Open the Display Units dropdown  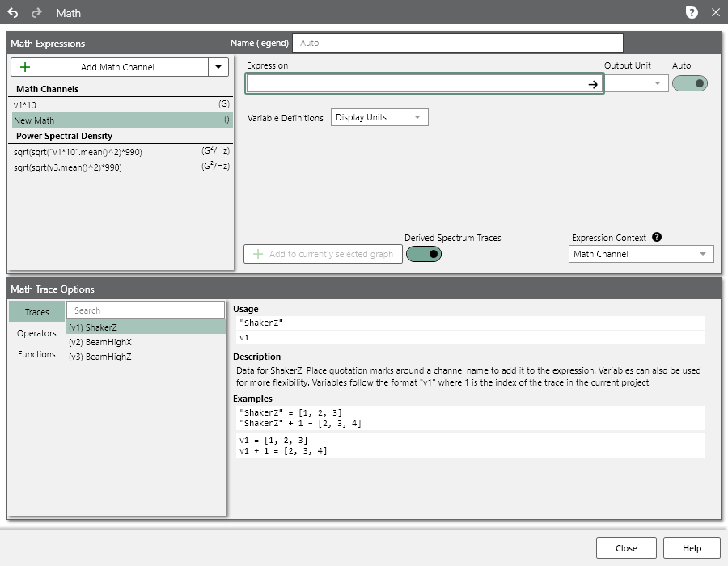click(x=379, y=117)
